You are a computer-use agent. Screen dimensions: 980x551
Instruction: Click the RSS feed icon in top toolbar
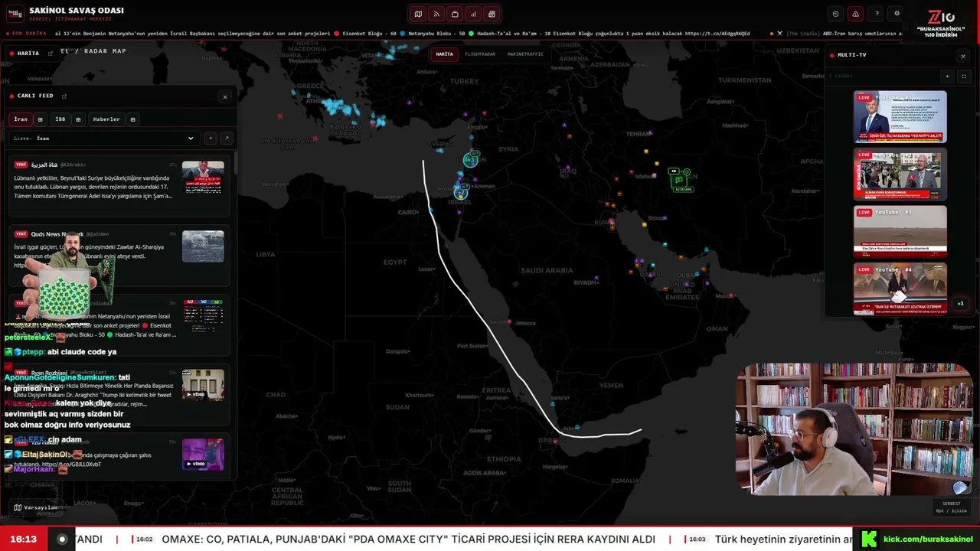click(436, 14)
